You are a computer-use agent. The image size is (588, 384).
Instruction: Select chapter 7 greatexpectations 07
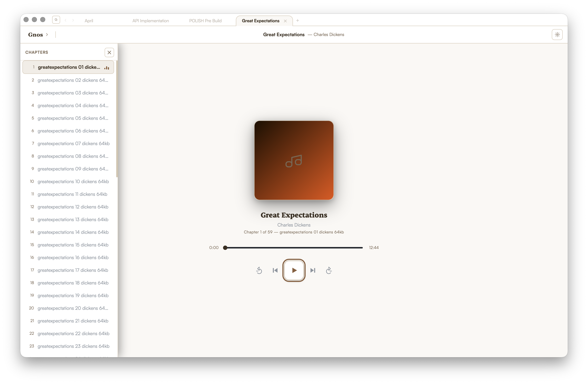(x=68, y=144)
